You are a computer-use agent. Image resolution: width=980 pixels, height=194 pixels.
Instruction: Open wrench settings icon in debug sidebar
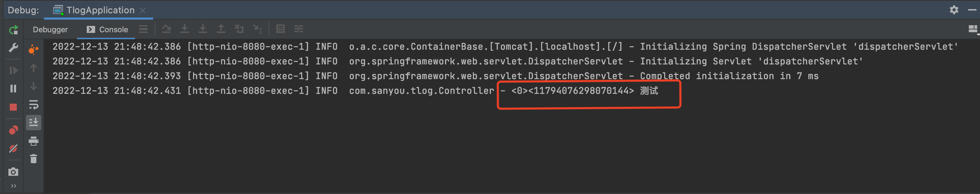coord(13,48)
